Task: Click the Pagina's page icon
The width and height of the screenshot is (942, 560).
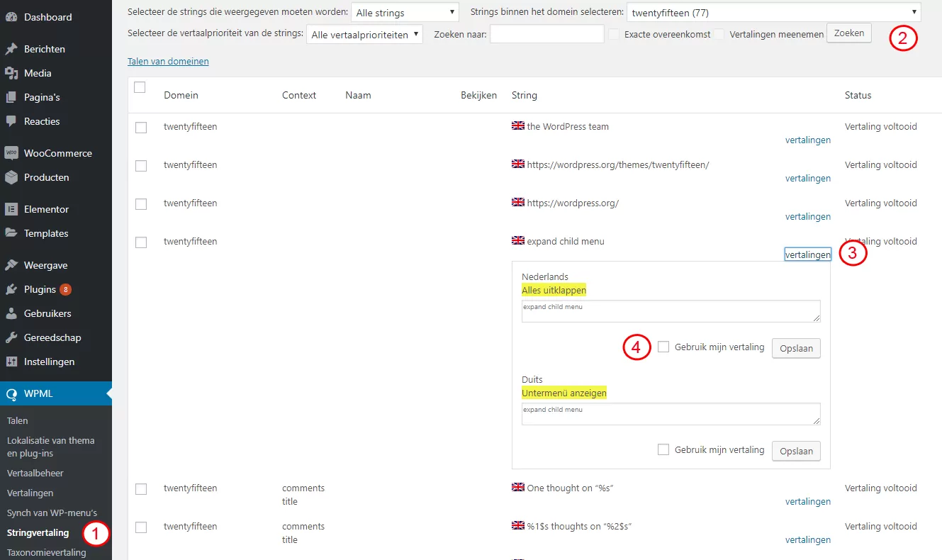Action: tap(11, 97)
